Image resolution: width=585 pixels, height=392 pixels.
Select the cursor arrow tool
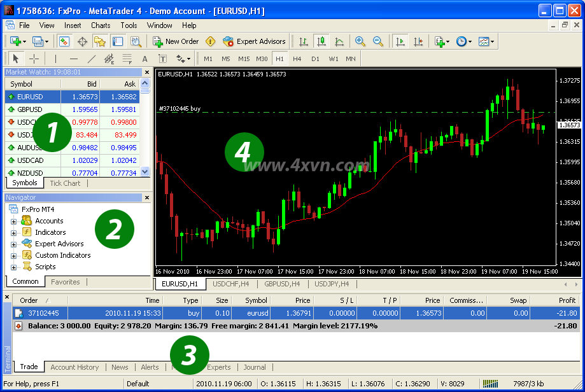pyautogui.click(x=16, y=59)
